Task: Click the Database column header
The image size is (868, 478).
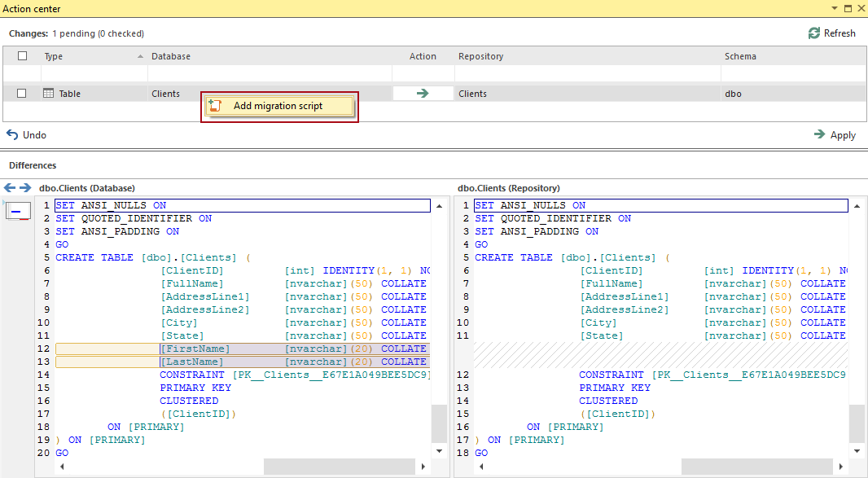Action: point(171,56)
